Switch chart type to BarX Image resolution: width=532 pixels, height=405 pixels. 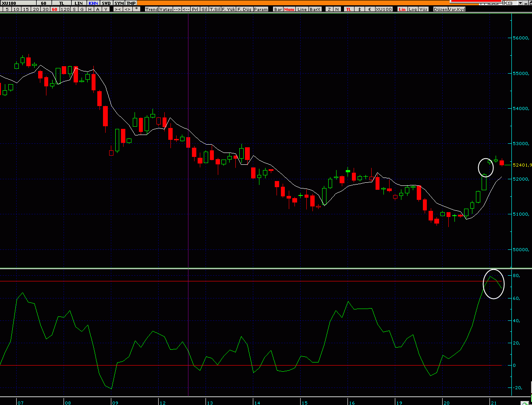(x=315, y=9)
